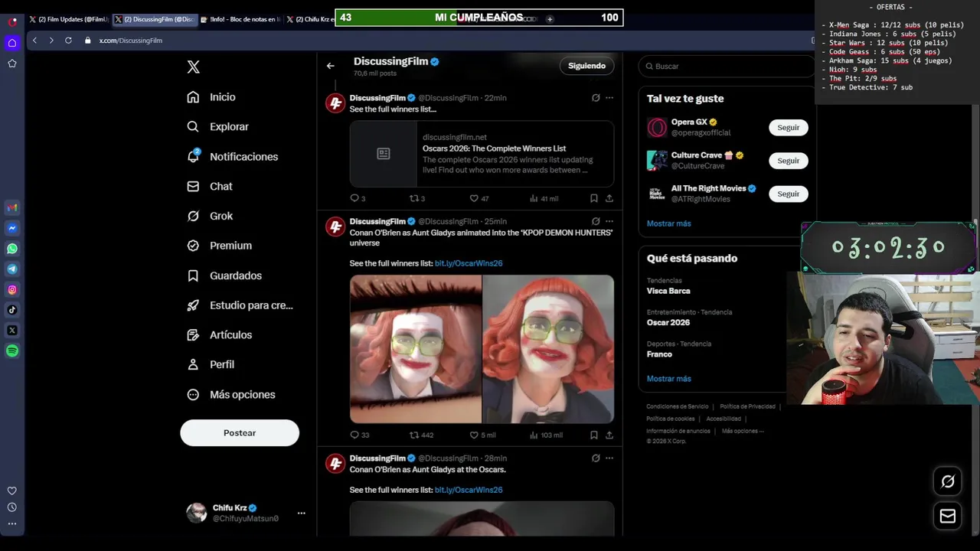Click the sidebar home icon
Screen dimensions: 980x551
click(x=12, y=43)
